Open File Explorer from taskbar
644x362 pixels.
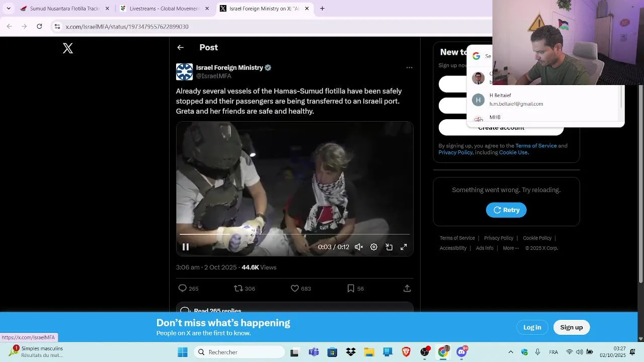point(369,352)
